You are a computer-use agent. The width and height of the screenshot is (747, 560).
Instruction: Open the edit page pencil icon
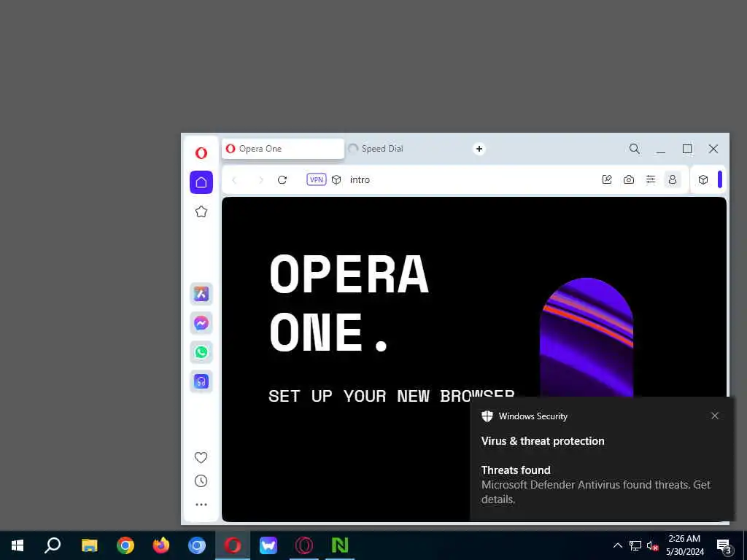[x=607, y=179]
